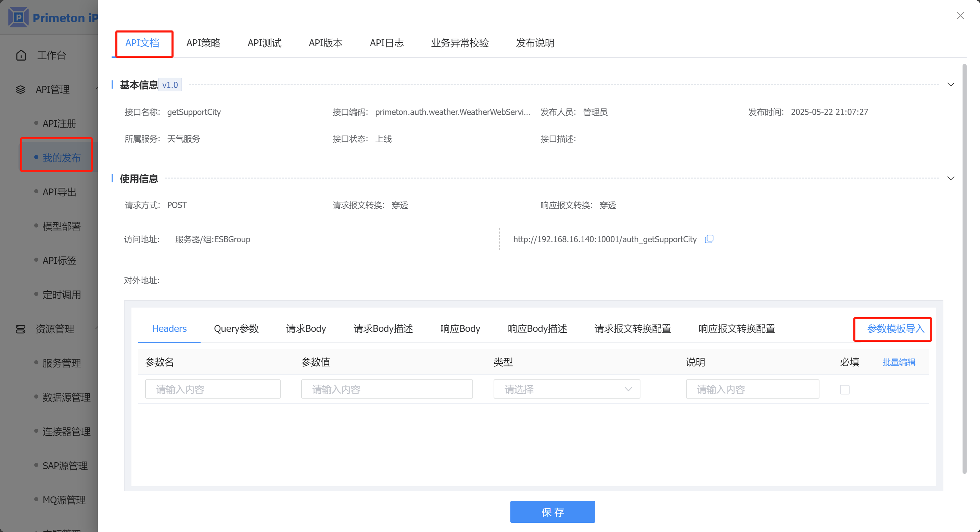The image size is (980, 532).
Task: Close the dialog with X icon
Action: tap(960, 16)
